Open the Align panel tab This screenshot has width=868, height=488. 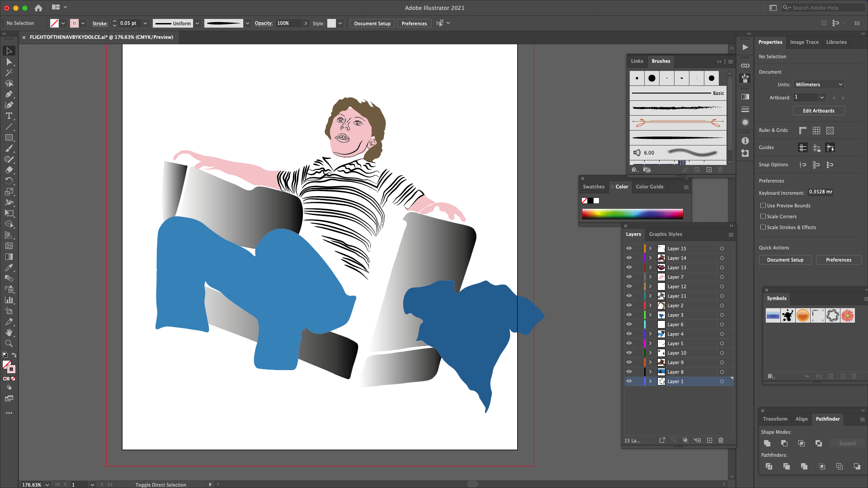802,419
